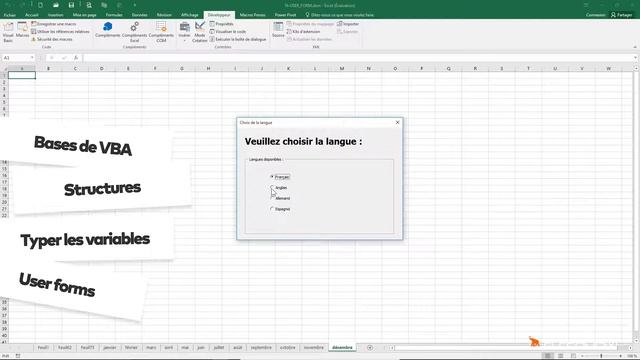This screenshot has height=360, width=640.
Task: Select the Espagnol radio option
Action: [x=280, y=209]
